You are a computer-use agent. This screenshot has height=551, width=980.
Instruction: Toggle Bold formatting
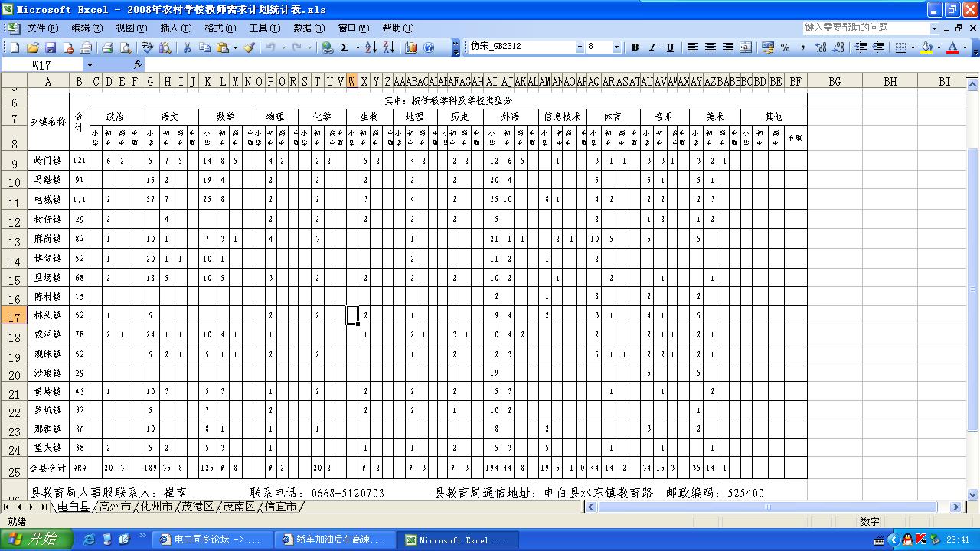pos(635,47)
